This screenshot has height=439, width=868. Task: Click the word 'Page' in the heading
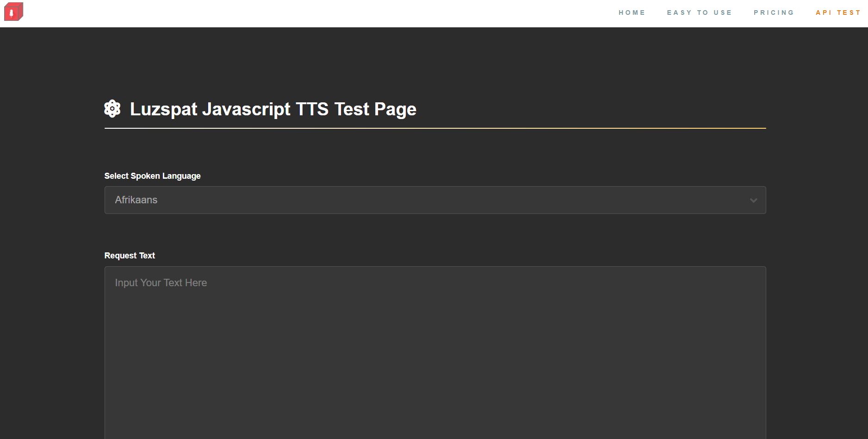[395, 109]
